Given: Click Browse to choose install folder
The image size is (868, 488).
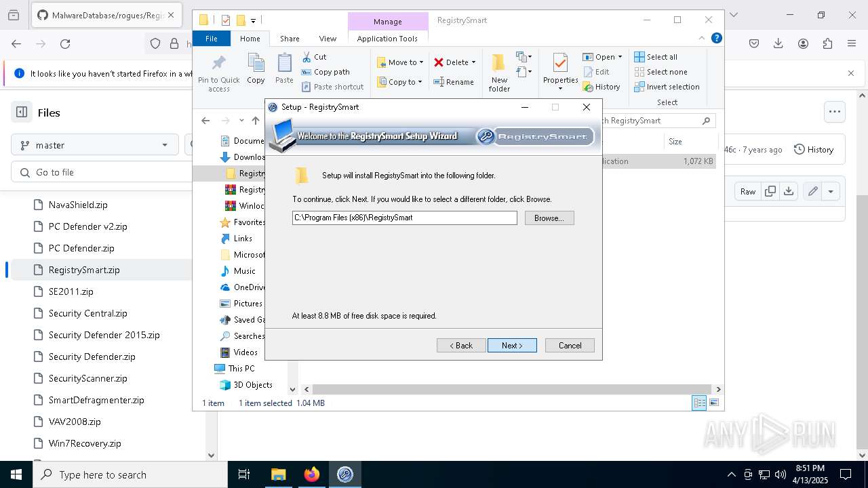Looking at the screenshot, I should click(549, 218).
